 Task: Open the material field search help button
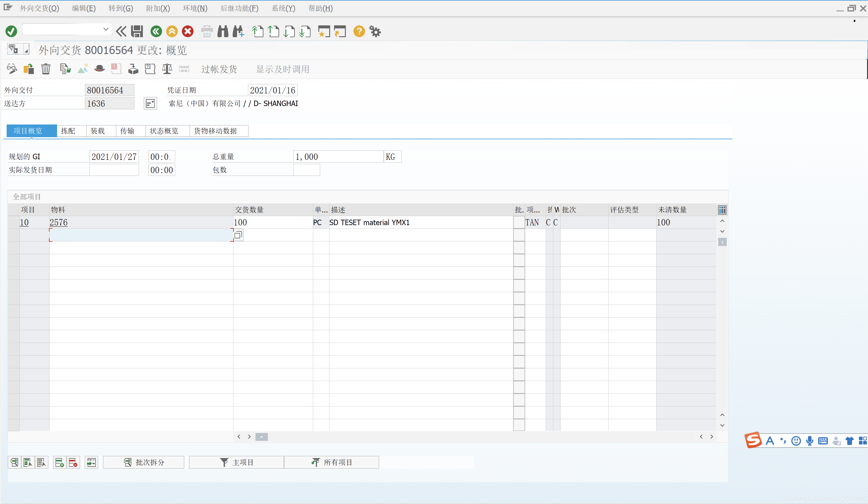pyautogui.click(x=238, y=235)
